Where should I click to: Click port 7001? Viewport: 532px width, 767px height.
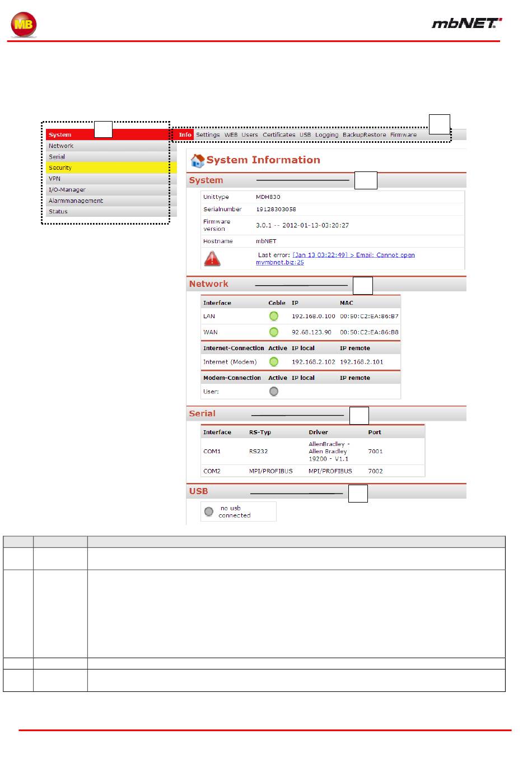pos(375,452)
